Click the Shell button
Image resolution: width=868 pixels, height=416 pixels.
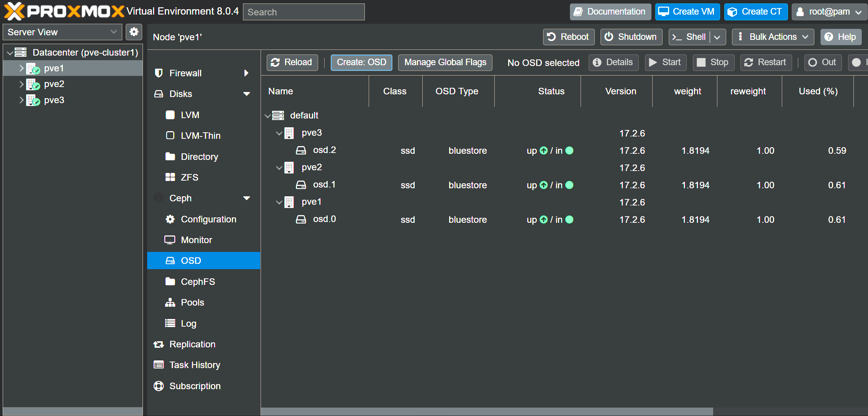point(690,37)
